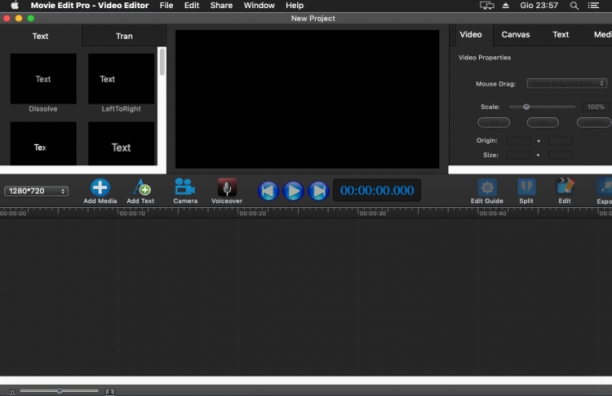Open the 1280*720 resolution dropdown

36,191
